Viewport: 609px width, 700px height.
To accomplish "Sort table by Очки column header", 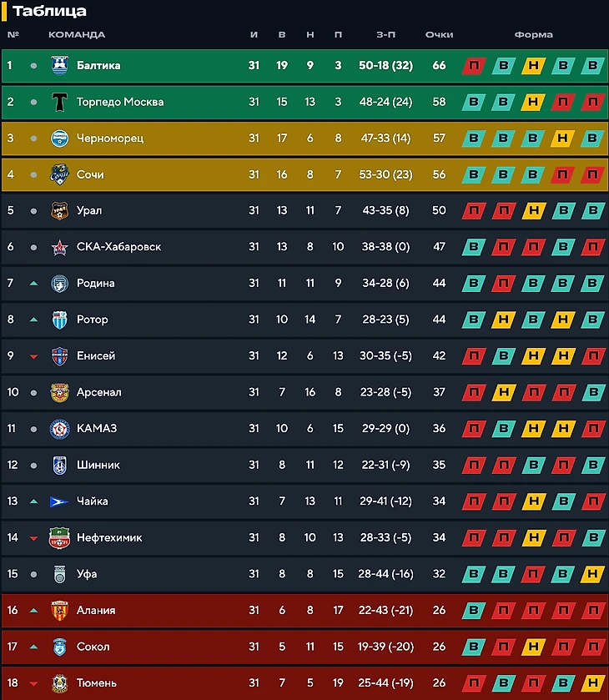I will coord(439,35).
